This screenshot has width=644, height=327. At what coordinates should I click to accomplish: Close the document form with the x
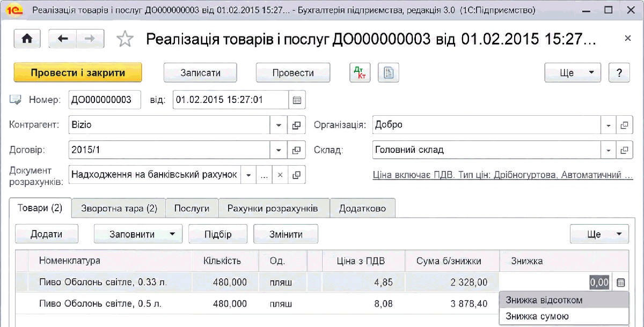click(x=628, y=39)
